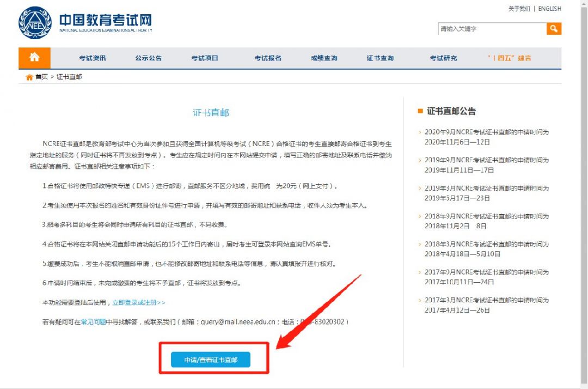Click the orange search magnifier button
The height and width of the screenshot is (389, 588).
point(554,28)
